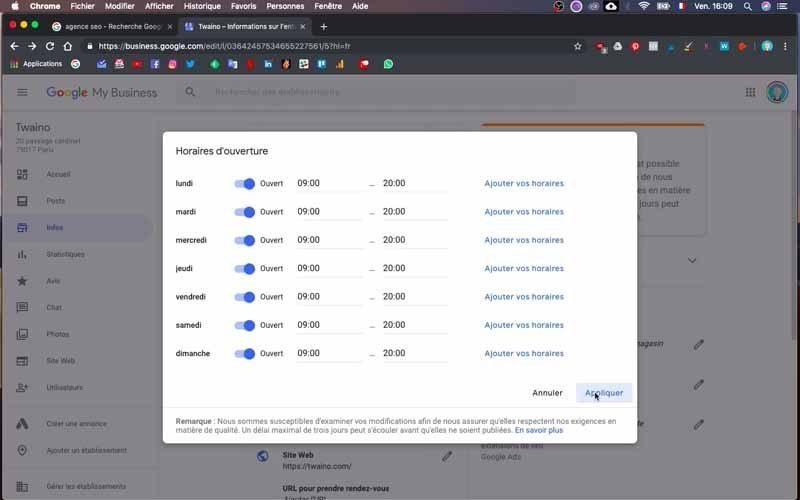Open the Wi-Fi status menu

tap(644, 6)
